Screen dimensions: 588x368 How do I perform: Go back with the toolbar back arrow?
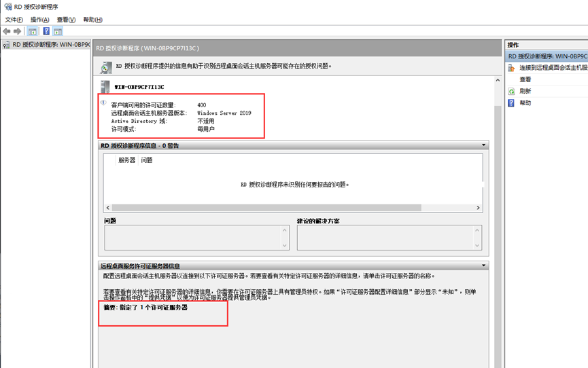(x=6, y=31)
